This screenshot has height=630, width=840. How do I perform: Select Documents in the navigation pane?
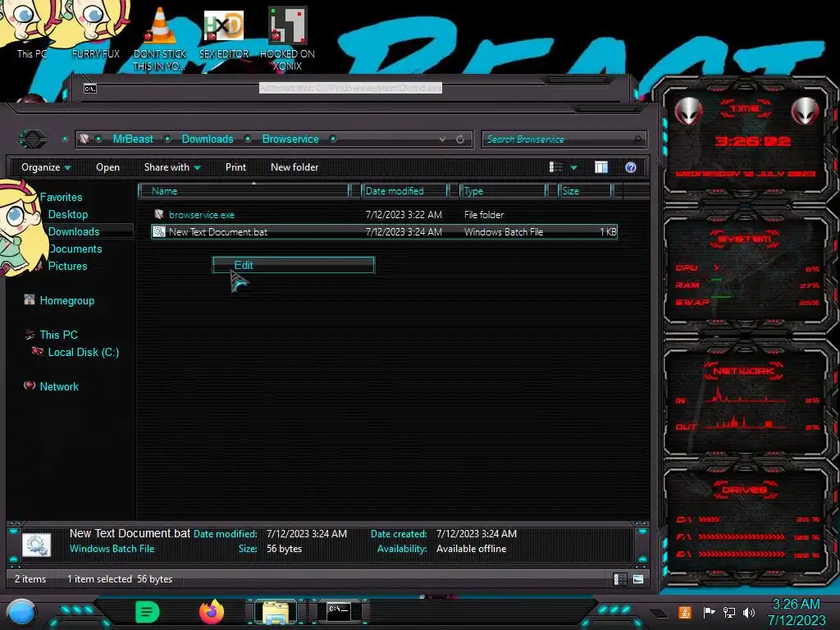(x=75, y=249)
